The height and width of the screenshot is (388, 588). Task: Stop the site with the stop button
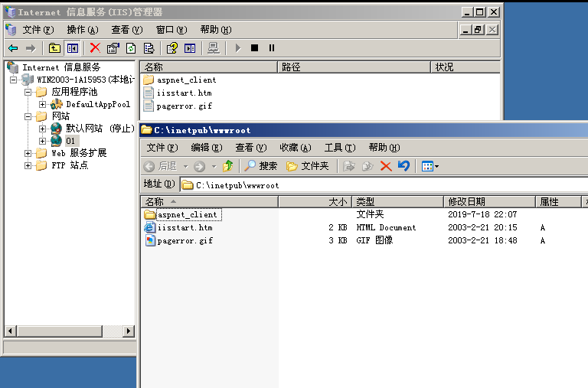coord(255,48)
